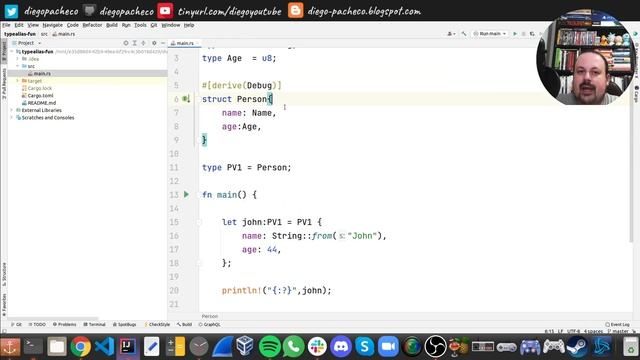This screenshot has width=640, height=360.
Task: Open SpotBugs tool window
Action: click(x=124, y=324)
